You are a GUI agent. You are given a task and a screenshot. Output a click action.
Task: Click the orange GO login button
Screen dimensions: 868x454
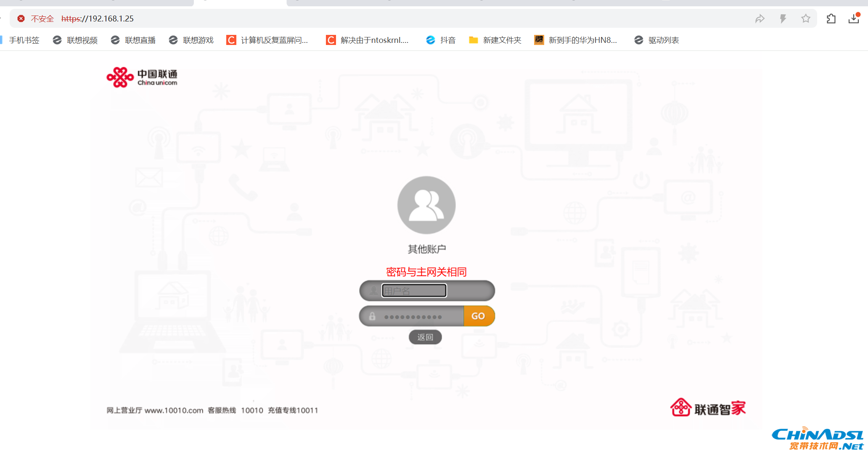[478, 316]
